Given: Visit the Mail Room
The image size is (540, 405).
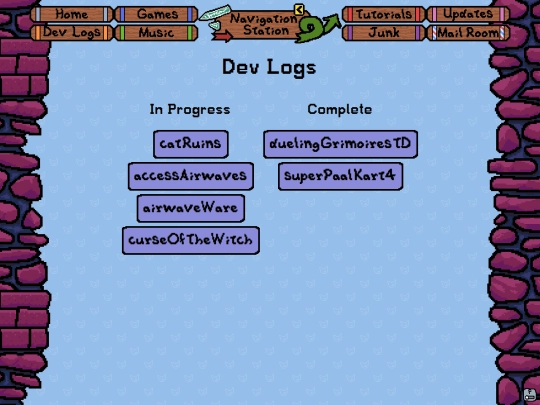Looking at the screenshot, I should [x=468, y=33].
